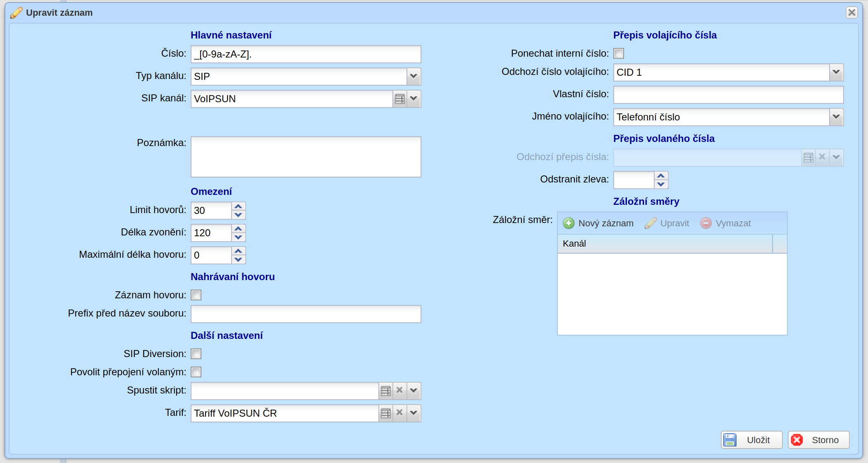This screenshot has height=463, width=868.
Task: Increase Odstranit zleva value
Action: coord(661,175)
